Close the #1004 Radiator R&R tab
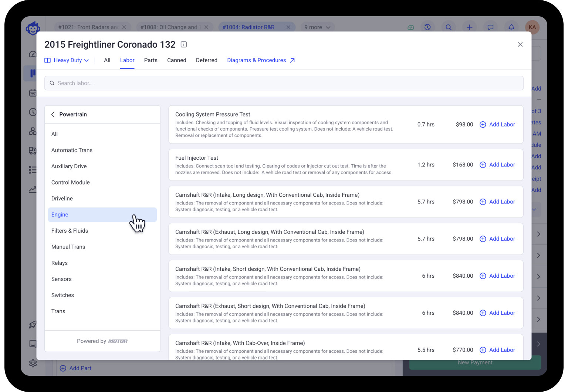The width and height of the screenshot is (568, 392). coord(288,27)
